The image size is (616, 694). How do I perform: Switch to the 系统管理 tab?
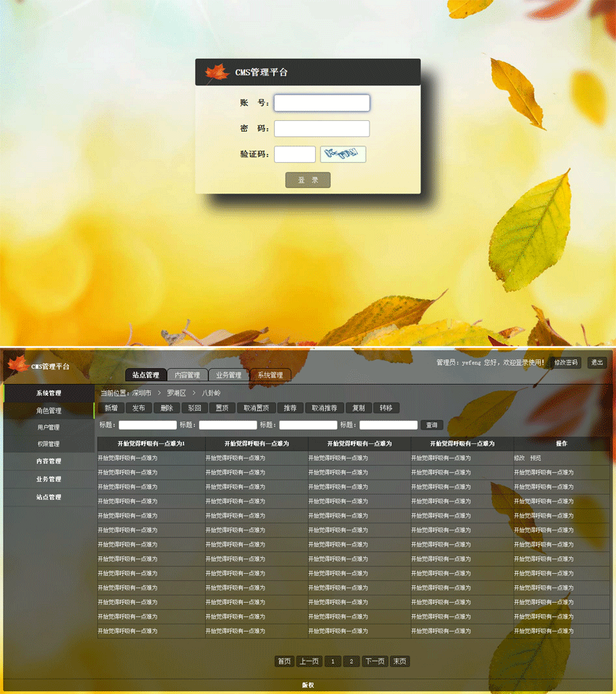pyautogui.click(x=270, y=375)
